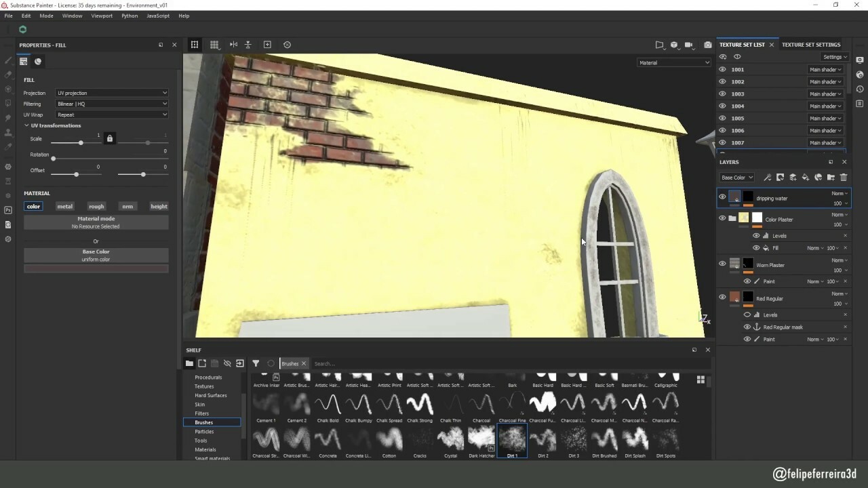Toggle visibility of texture set 1001
Image resolution: width=868 pixels, height=488 pixels.
tap(722, 69)
